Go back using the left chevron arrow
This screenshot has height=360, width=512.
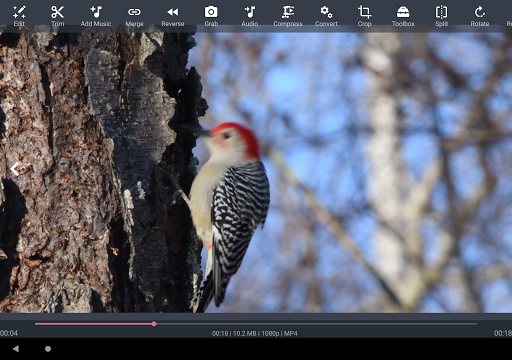coord(15,169)
